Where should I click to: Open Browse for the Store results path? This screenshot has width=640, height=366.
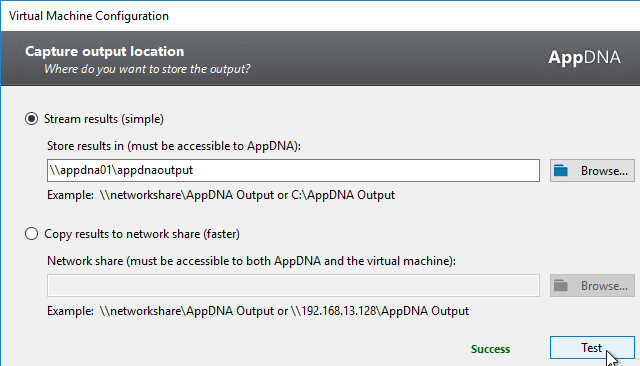click(592, 171)
